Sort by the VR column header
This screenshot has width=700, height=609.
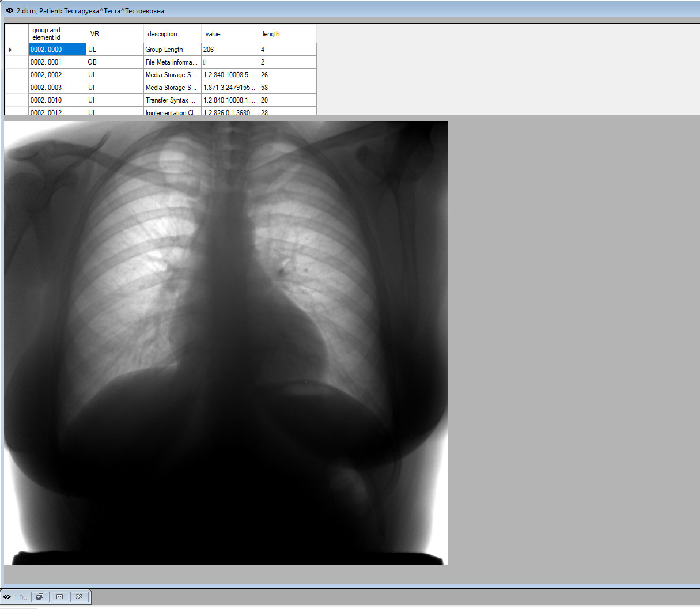tap(115, 33)
